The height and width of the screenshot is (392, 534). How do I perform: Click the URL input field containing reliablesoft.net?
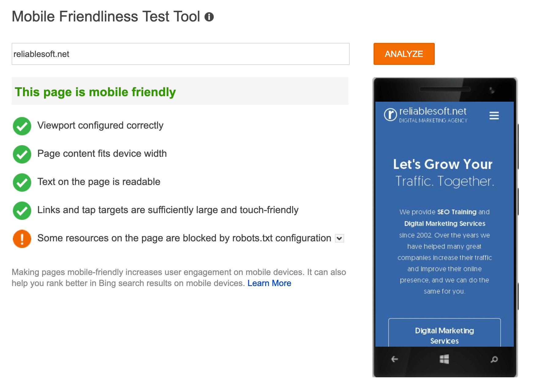(x=180, y=54)
